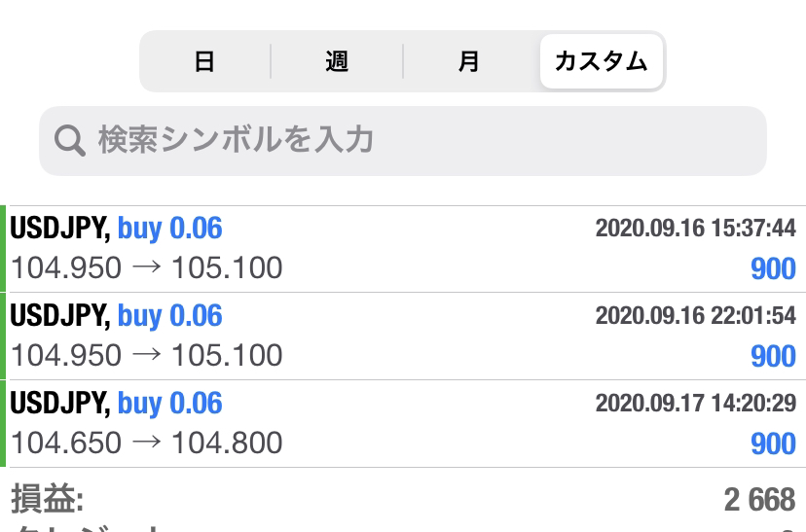This screenshot has width=806, height=532.
Task: Tap the 2020.09.17 14:20:29 timestamp
Action: (x=695, y=403)
